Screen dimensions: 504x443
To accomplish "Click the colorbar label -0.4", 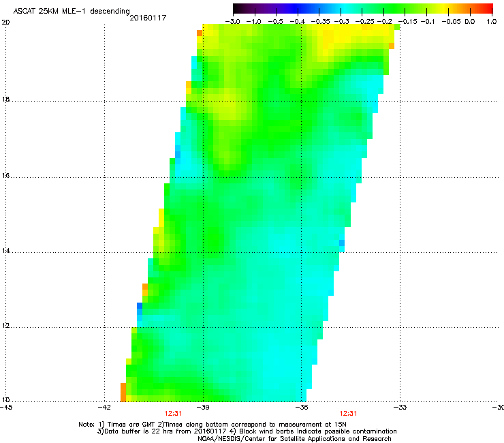I will pos(298,22).
